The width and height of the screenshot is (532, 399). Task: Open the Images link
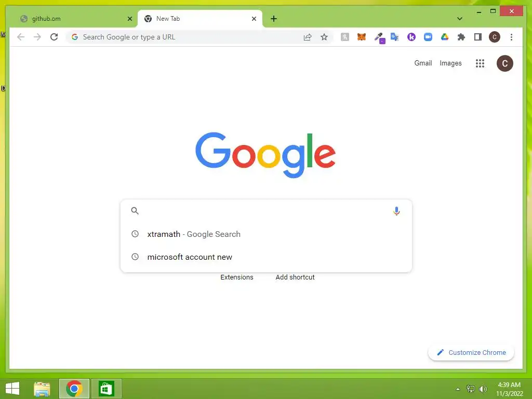click(450, 63)
